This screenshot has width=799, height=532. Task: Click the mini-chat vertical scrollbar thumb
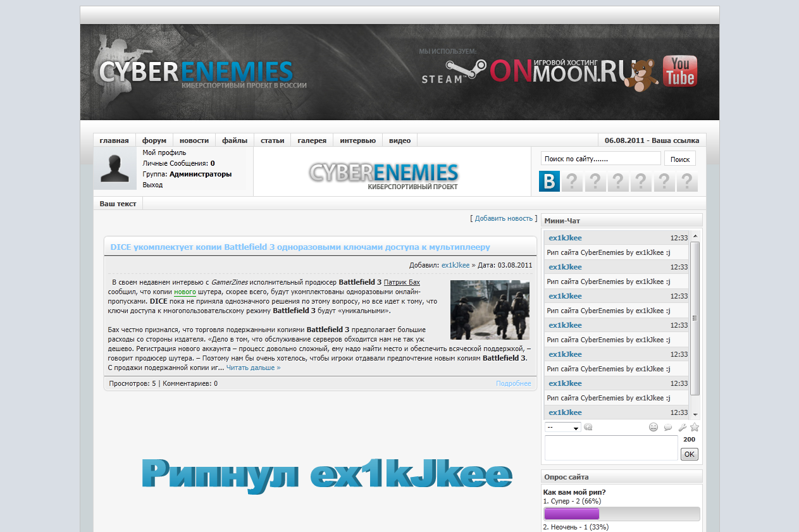(695, 318)
